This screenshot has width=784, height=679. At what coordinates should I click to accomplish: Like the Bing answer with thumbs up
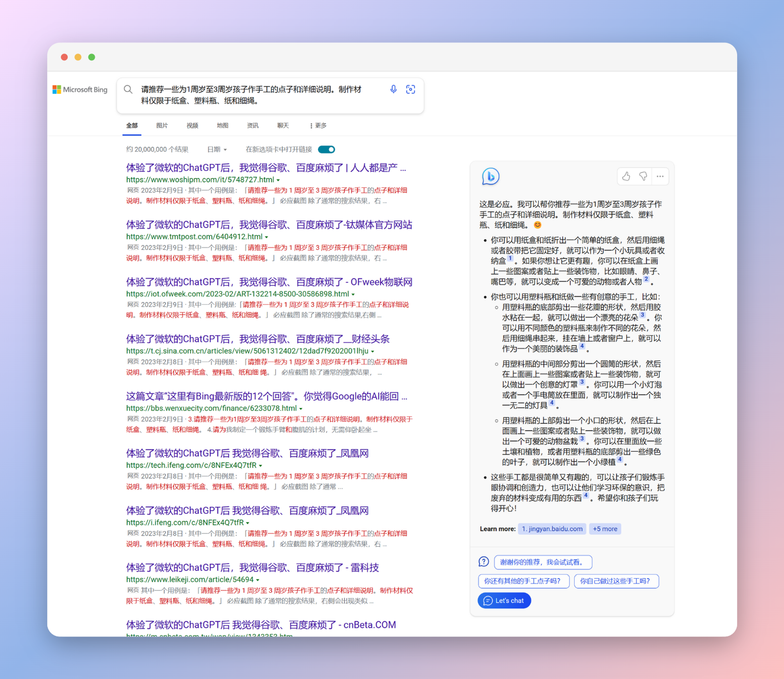click(626, 176)
